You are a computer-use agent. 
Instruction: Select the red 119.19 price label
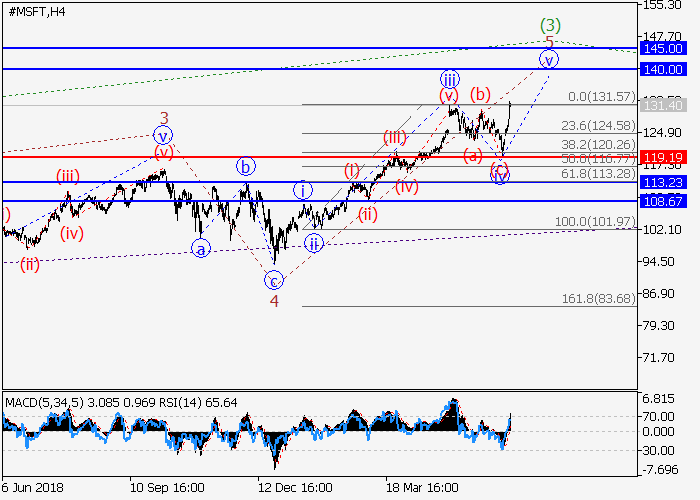[x=663, y=157]
